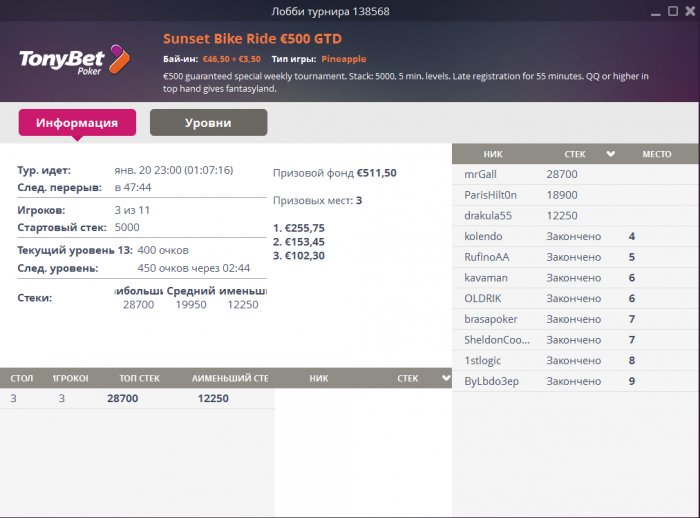Viewport: 700px width, 518px height.
Task: Click the СТОЛ column header in tables list
Action: 21,378
